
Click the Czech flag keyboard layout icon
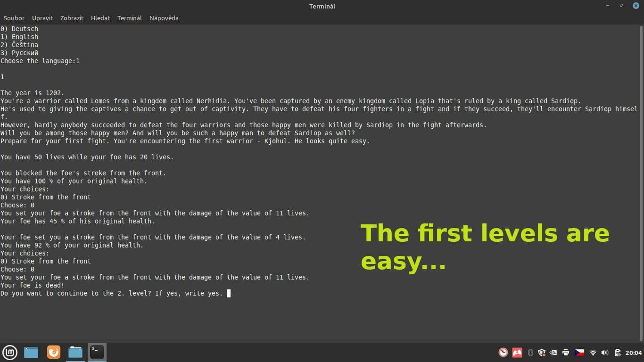pyautogui.click(x=579, y=353)
